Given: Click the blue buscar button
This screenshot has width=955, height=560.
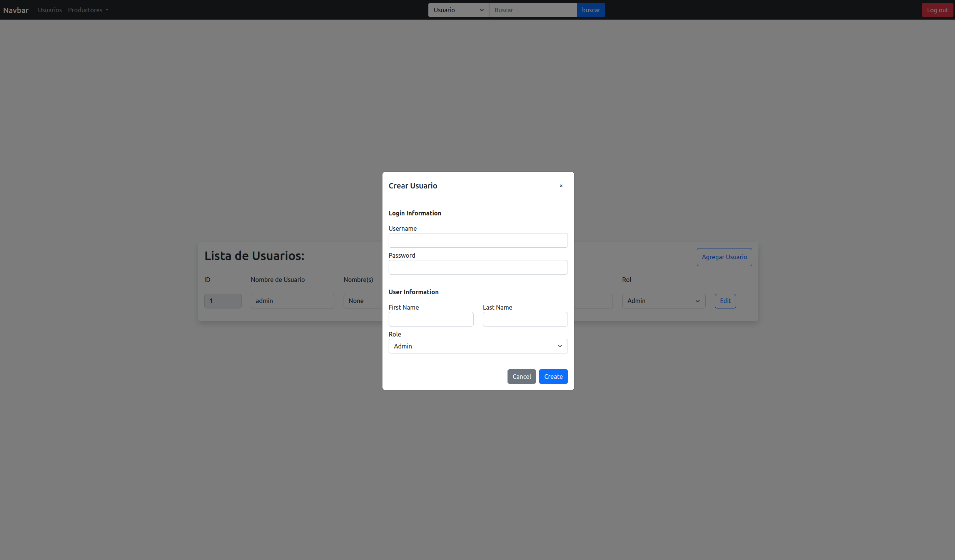Looking at the screenshot, I should [591, 10].
